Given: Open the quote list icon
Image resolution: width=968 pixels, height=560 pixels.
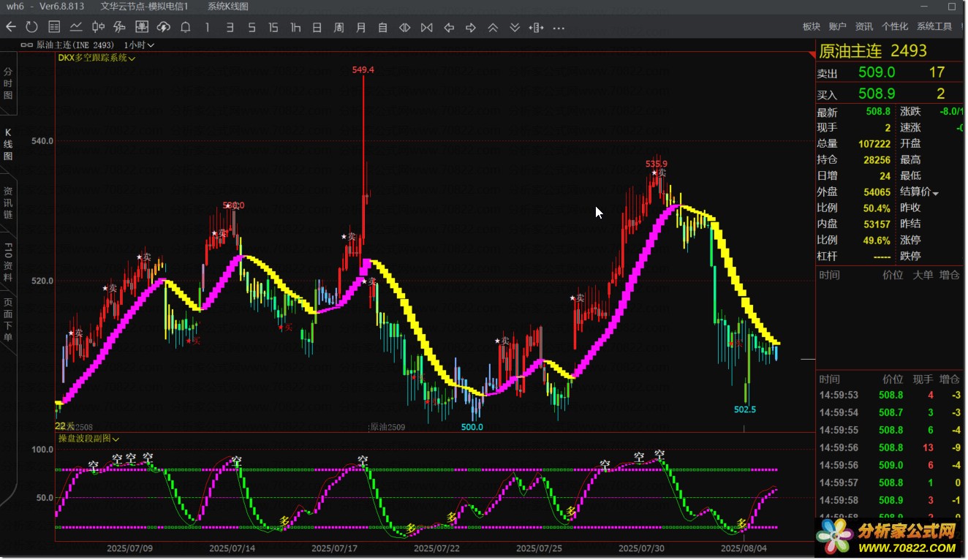Looking at the screenshot, I should click(x=54, y=27).
